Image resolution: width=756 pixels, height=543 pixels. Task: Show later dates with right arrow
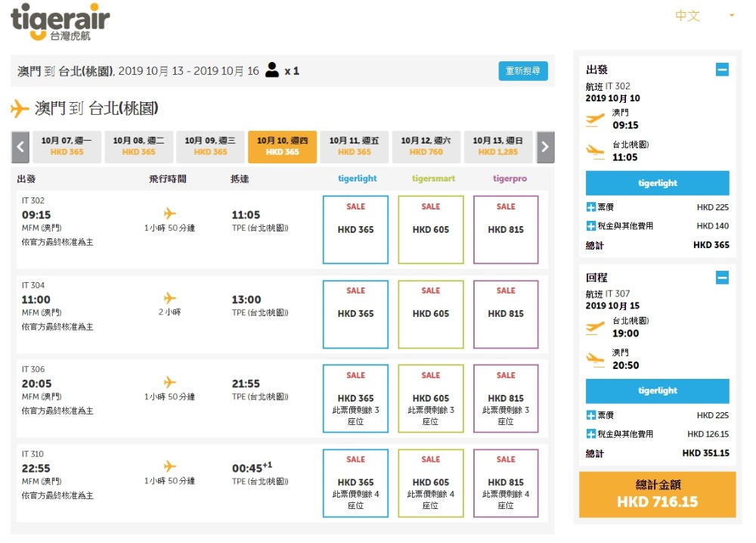545,147
